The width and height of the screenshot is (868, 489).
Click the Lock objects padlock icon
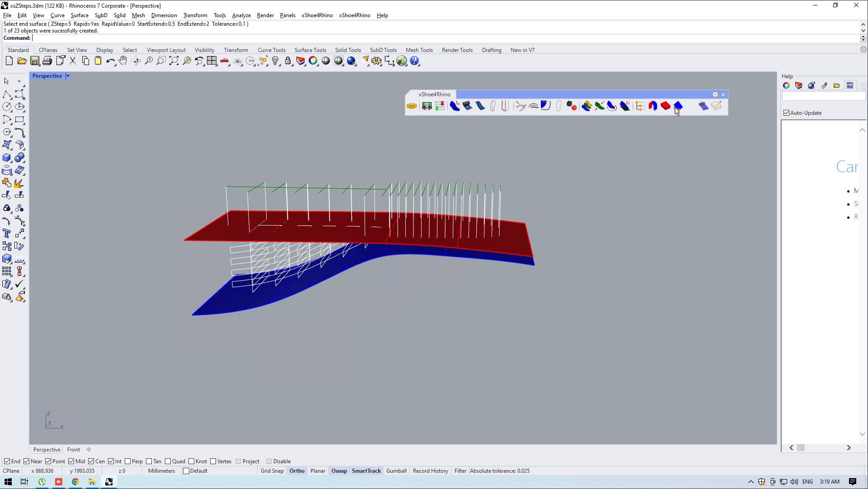tap(288, 61)
